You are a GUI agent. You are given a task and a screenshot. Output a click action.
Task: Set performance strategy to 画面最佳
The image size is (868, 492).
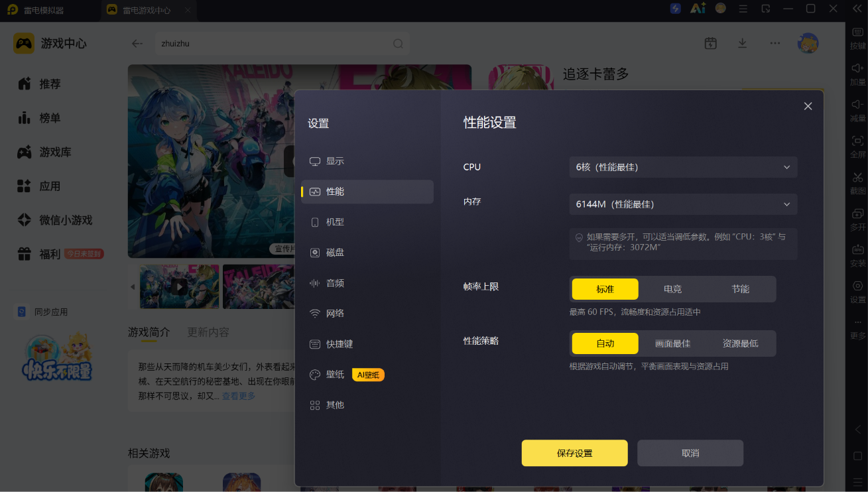tap(672, 343)
